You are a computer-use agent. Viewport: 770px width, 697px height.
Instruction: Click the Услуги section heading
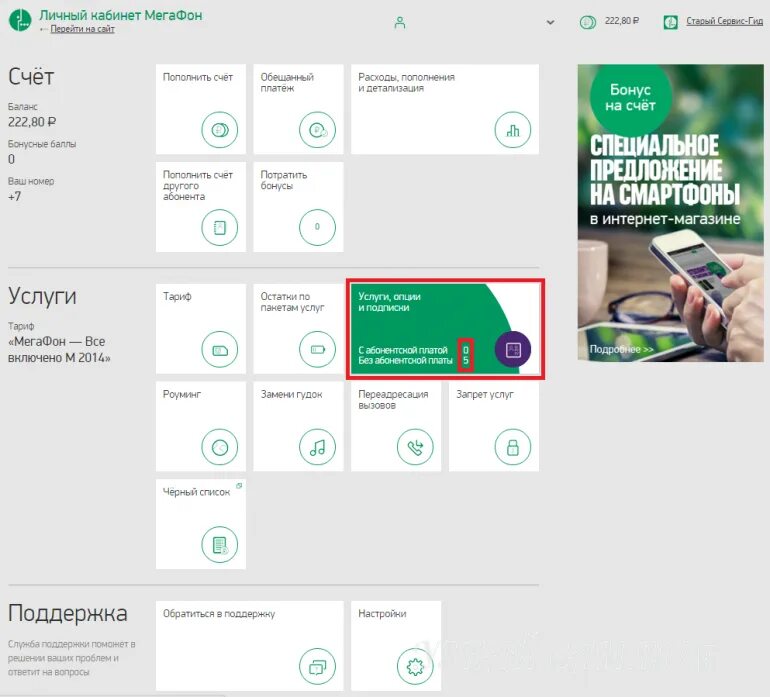pyautogui.click(x=42, y=296)
